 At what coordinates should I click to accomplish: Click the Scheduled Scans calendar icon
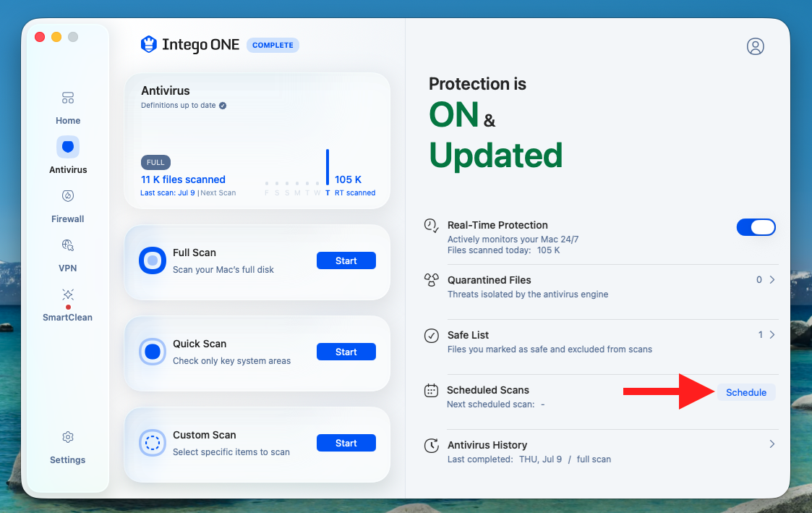(432, 390)
